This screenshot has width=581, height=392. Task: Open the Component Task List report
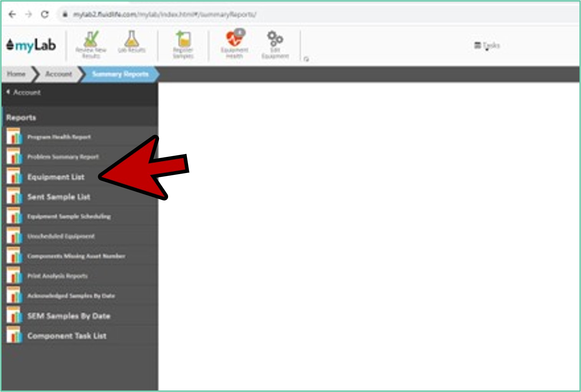point(66,336)
